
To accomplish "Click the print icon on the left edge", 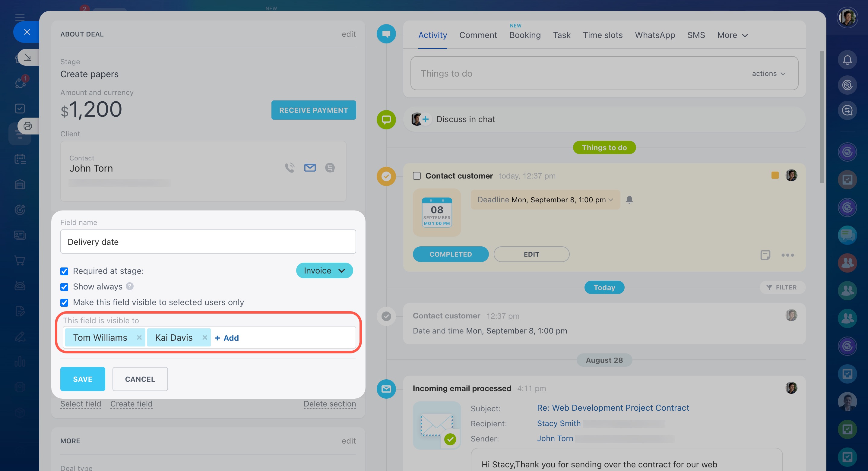I will pos(28,126).
